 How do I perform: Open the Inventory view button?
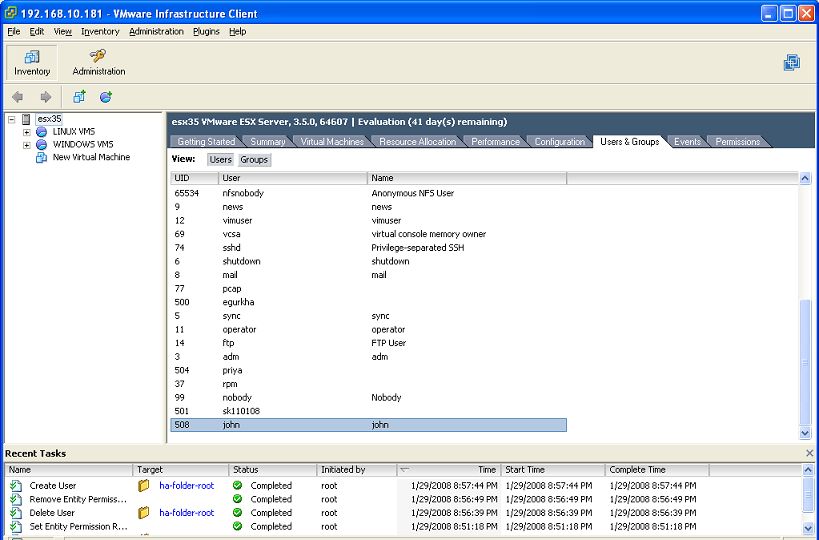coord(32,62)
